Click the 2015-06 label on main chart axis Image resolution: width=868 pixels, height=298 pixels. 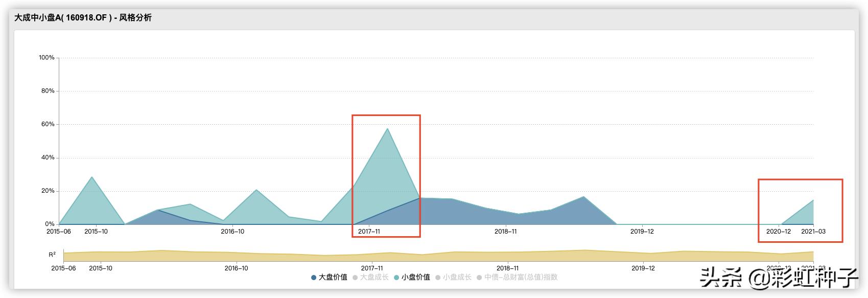click(59, 232)
